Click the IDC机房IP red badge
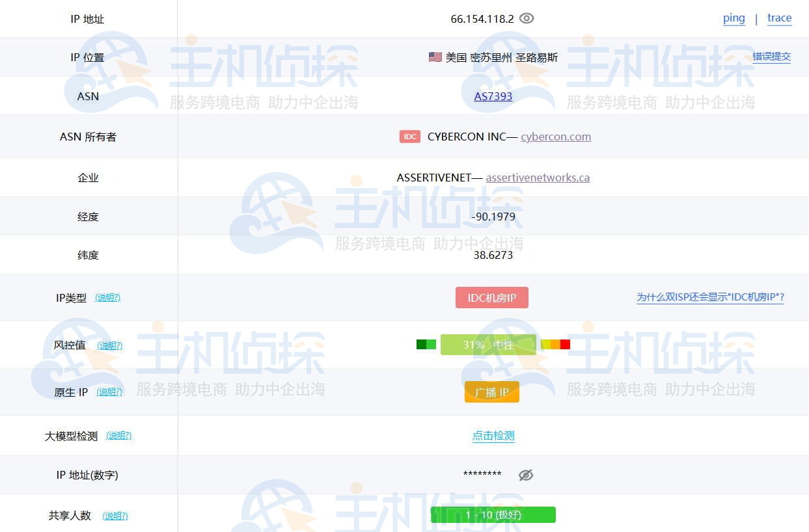The height and width of the screenshot is (532, 809). point(491,298)
